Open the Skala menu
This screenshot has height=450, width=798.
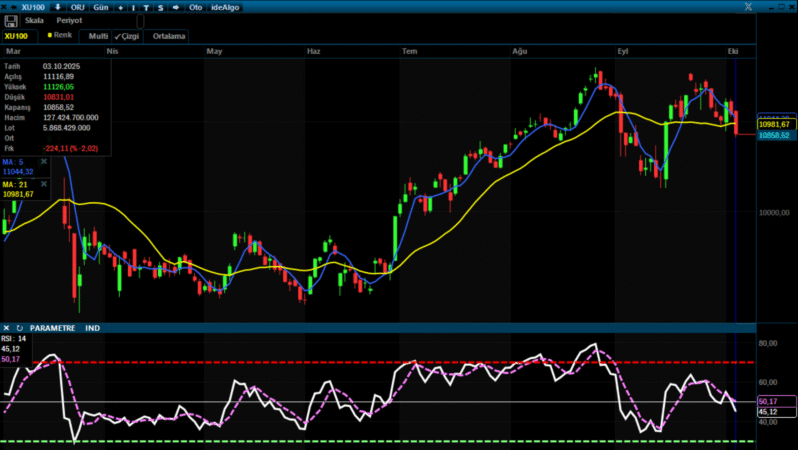tap(34, 20)
